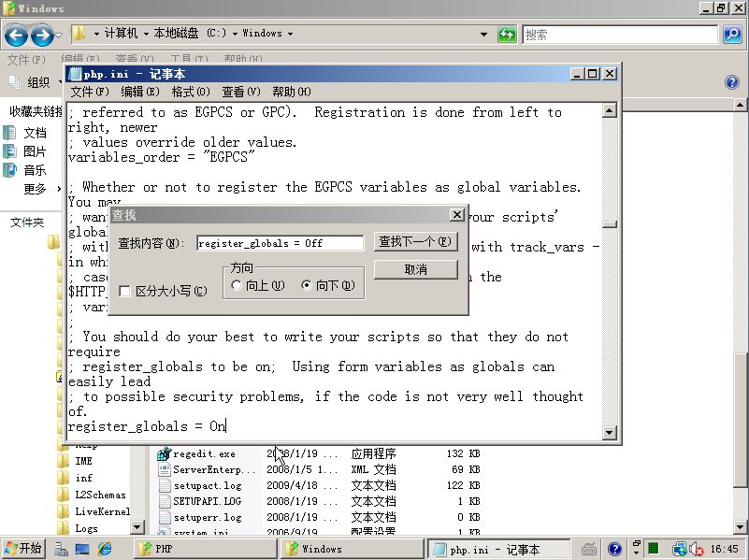Open Notepad 格式(O) menu
The width and height of the screenshot is (749, 560).
pos(190,92)
